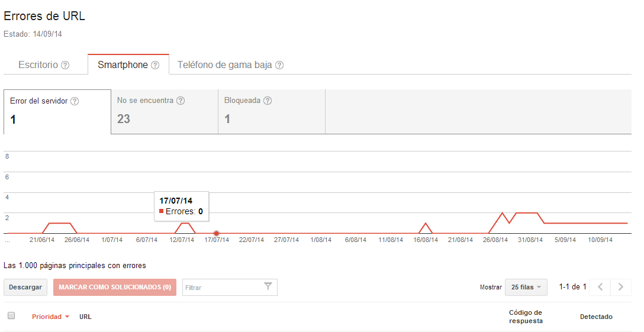Image resolution: width=644 pixels, height=332 pixels.
Task: Click the Filtrar input field
Action: coord(222,287)
